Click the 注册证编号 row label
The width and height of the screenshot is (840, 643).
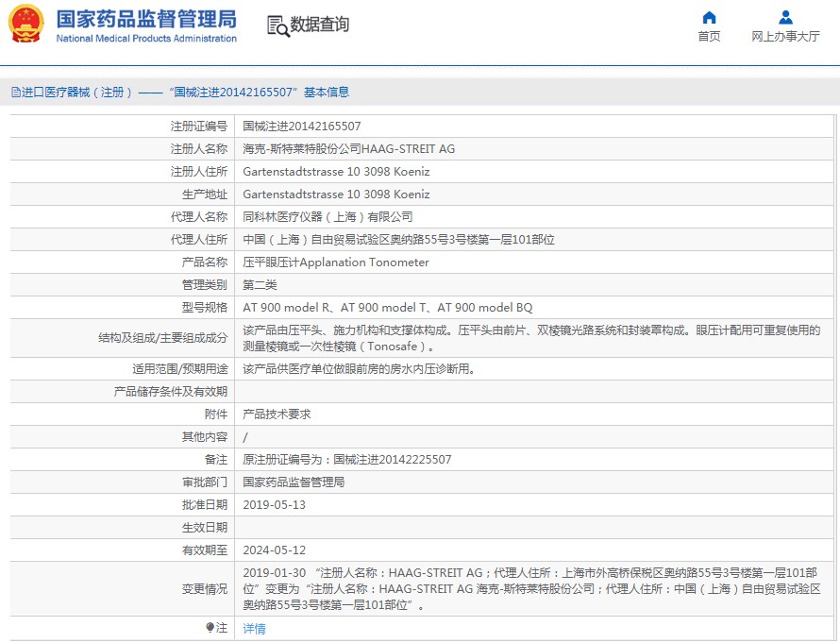pyautogui.click(x=199, y=126)
